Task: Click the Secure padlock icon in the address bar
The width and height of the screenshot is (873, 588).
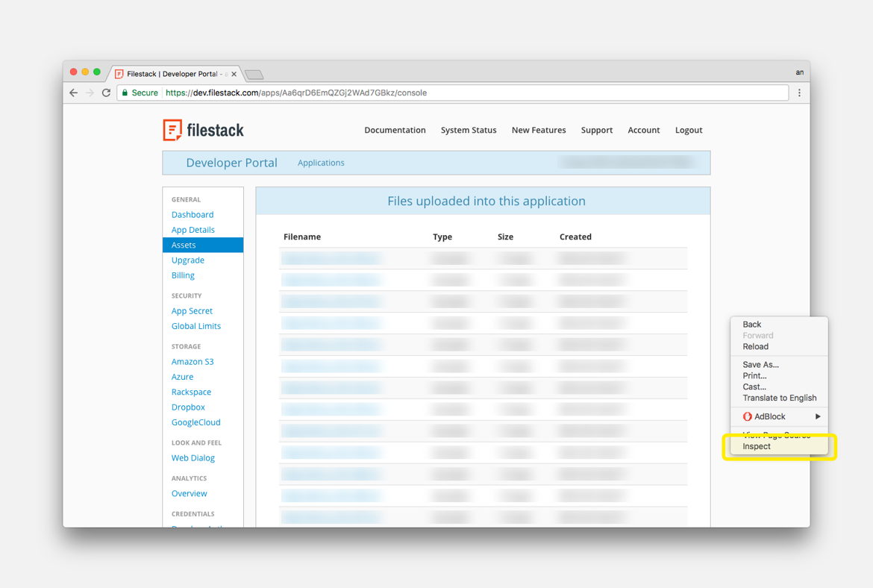Action: coord(127,92)
